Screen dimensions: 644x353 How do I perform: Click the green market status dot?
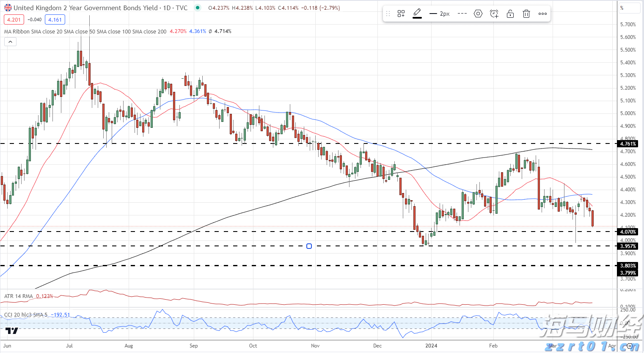[198, 8]
